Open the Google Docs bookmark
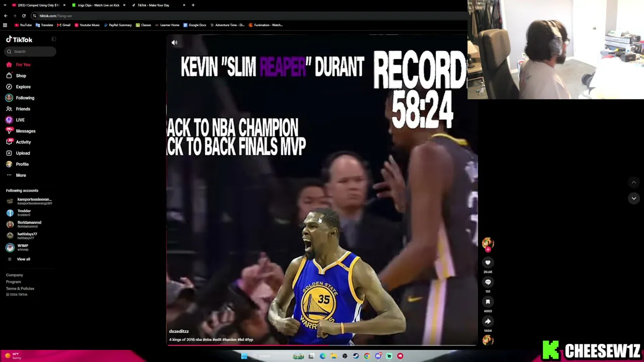 tap(195, 25)
